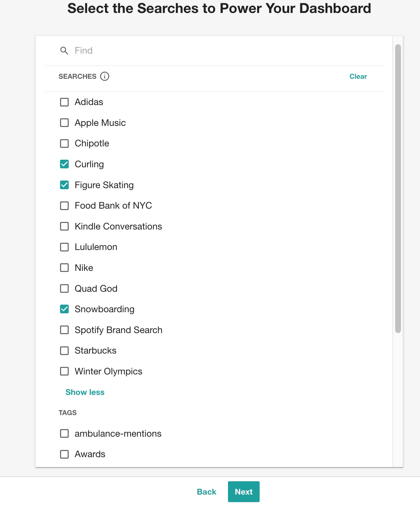Click the Snowboarding label text
The width and height of the screenshot is (420, 505).
coord(105,309)
